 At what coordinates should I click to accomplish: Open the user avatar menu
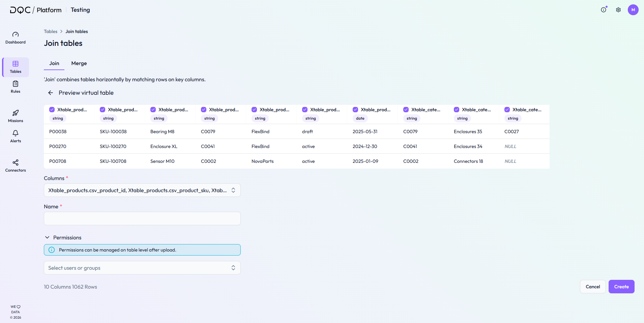tap(633, 10)
